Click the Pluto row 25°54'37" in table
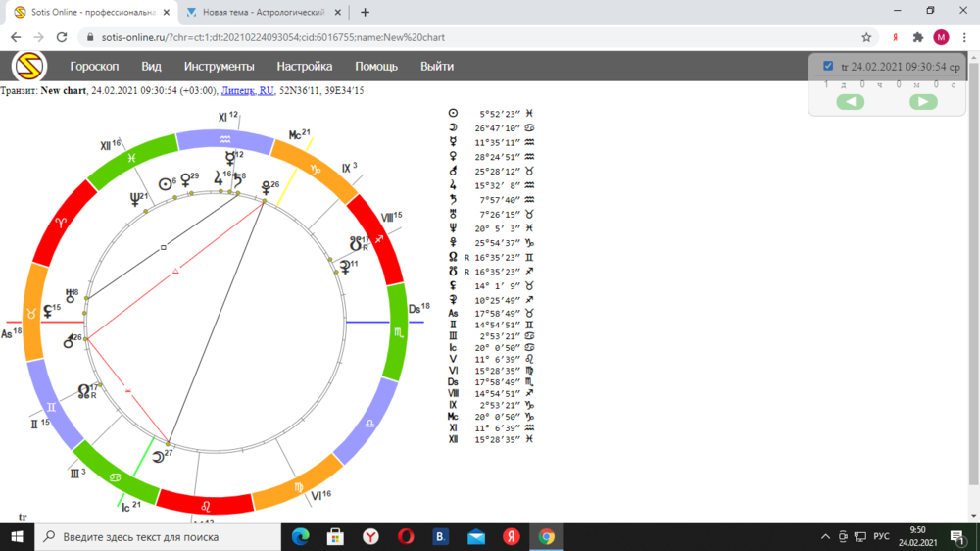This screenshot has width=980, height=551. tap(491, 243)
